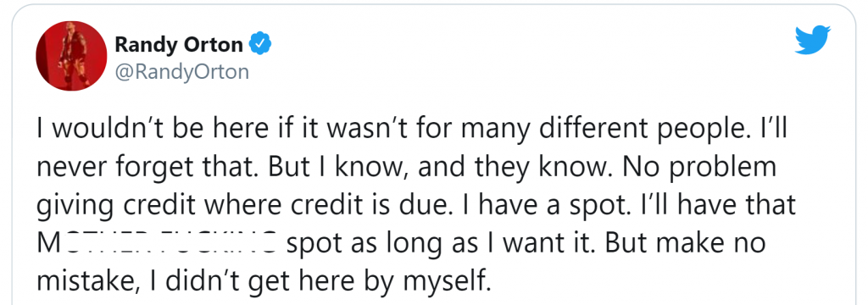Click the words "many different people"
Screen dimensions: 868x305
[x=604, y=129]
